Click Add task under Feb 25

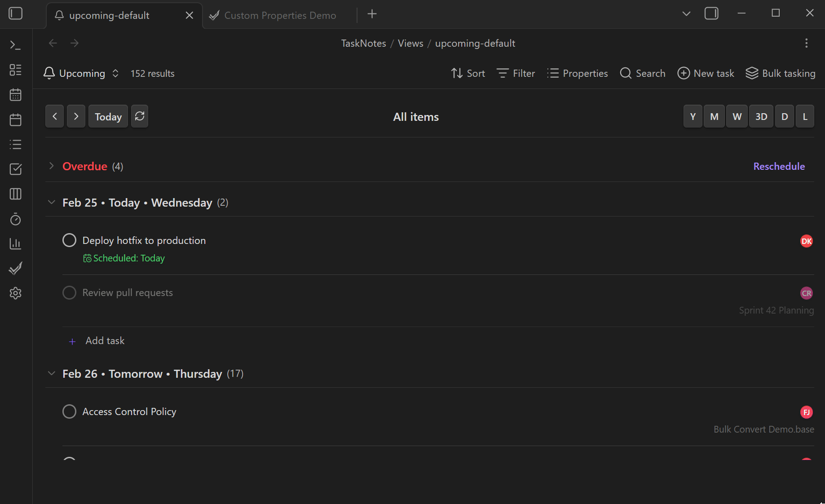click(104, 341)
